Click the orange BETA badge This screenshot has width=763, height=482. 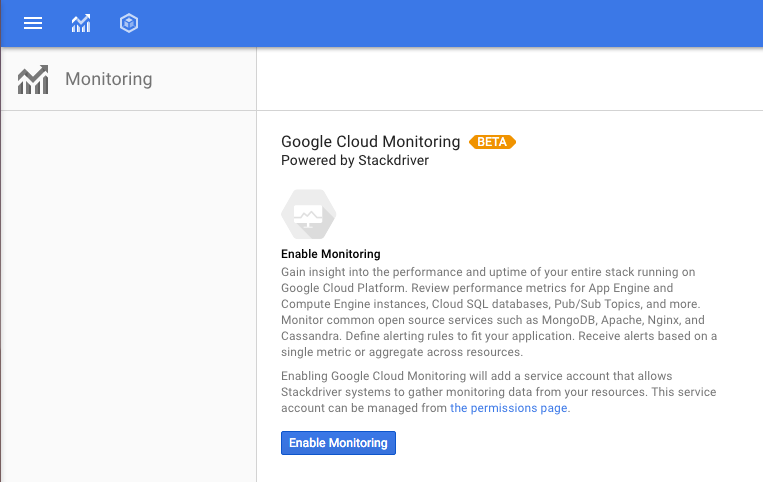pyautogui.click(x=492, y=142)
